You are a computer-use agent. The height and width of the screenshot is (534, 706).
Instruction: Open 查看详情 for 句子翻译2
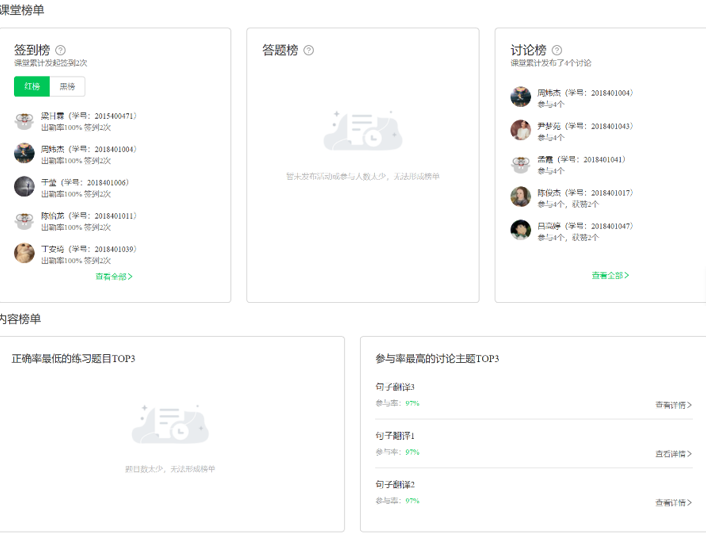click(x=673, y=503)
